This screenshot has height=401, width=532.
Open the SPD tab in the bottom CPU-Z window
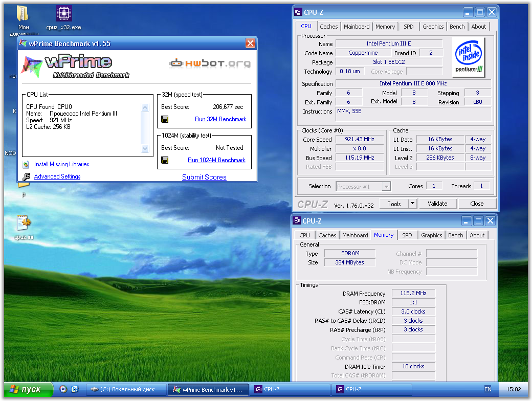click(407, 235)
